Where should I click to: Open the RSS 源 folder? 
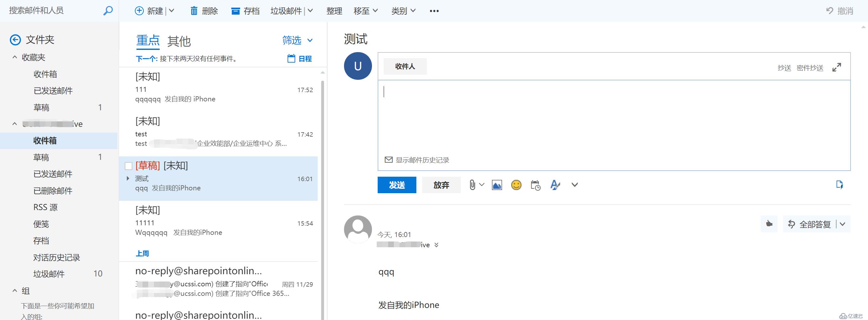coord(45,207)
